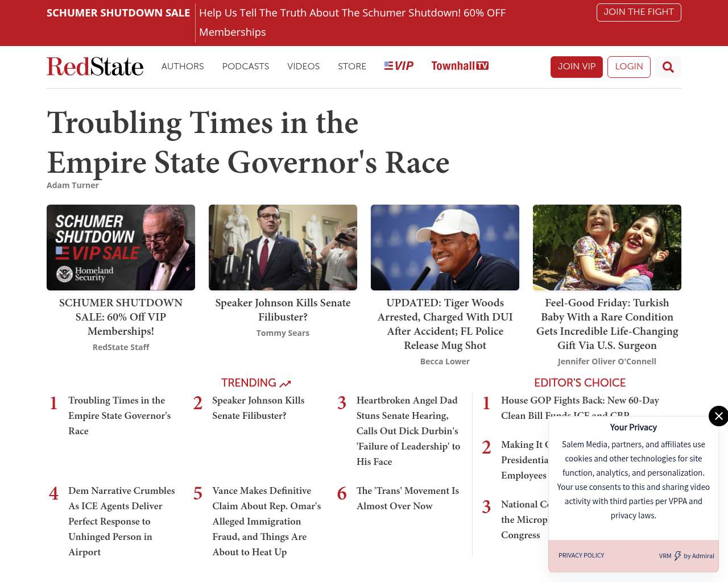The height and width of the screenshot is (582, 728).
Task: Open author Adam Turner's page
Action: pyautogui.click(x=73, y=185)
